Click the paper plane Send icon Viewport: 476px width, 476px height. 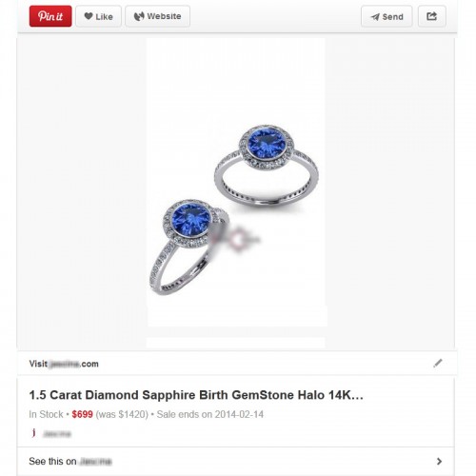click(x=375, y=17)
